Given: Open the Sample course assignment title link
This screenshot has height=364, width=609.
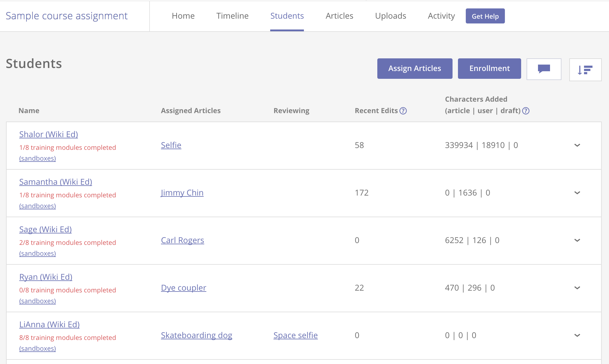Looking at the screenshot, I should [66, 16].
